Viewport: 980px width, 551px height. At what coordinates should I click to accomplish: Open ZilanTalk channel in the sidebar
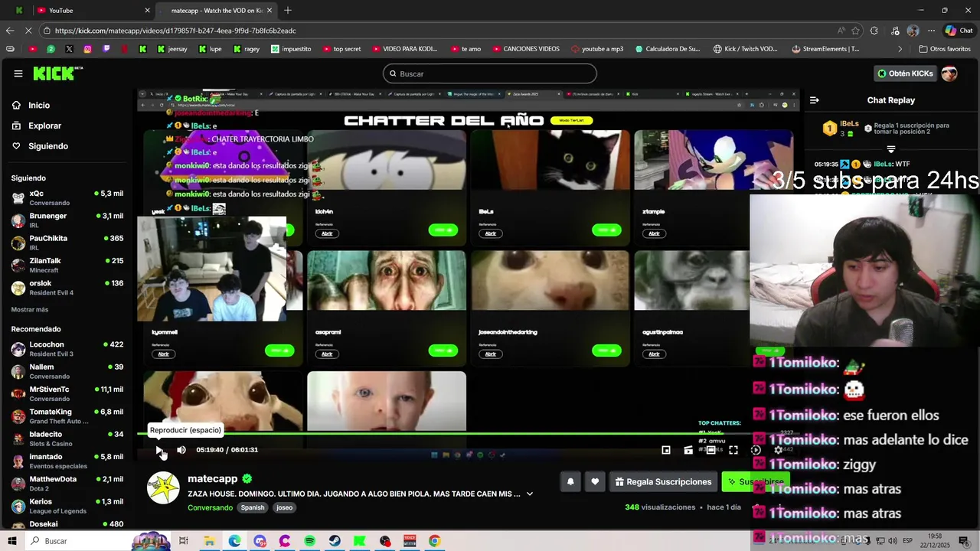pos(67,265)
